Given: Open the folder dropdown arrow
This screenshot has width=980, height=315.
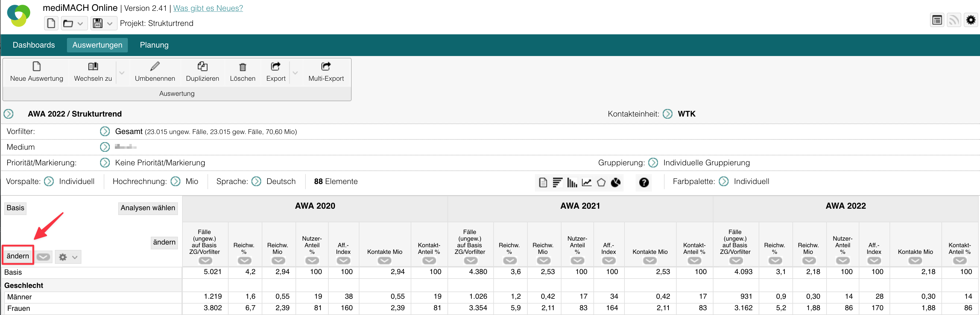Looking at the screenshot, I should (x=80, y=23).
